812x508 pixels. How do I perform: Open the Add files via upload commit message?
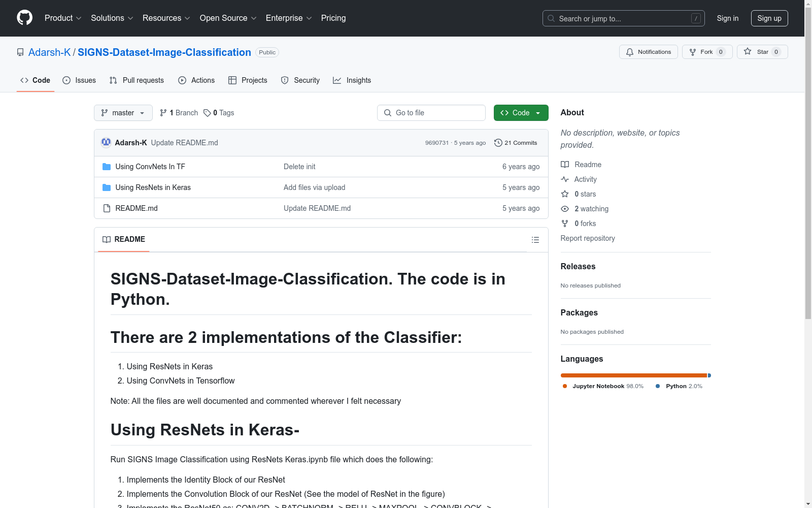tap(315, 187)
